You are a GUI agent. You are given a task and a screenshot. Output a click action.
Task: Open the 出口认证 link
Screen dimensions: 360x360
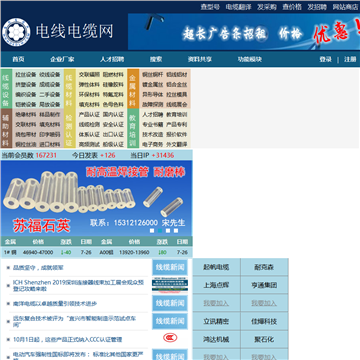[113, 134]
